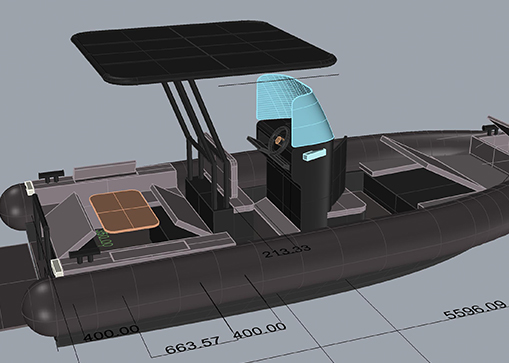Select the small cyan handle on console

pos(314,155)
